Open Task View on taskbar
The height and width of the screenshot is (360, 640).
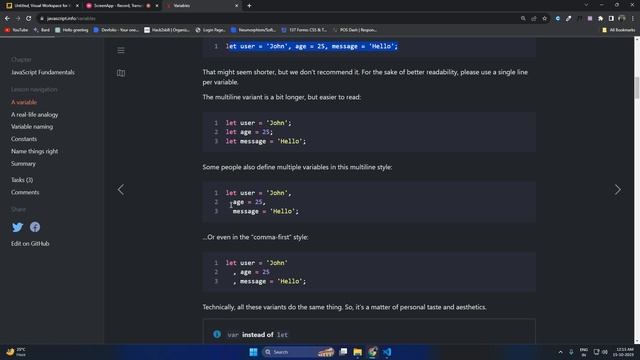[x=343, y=352]
